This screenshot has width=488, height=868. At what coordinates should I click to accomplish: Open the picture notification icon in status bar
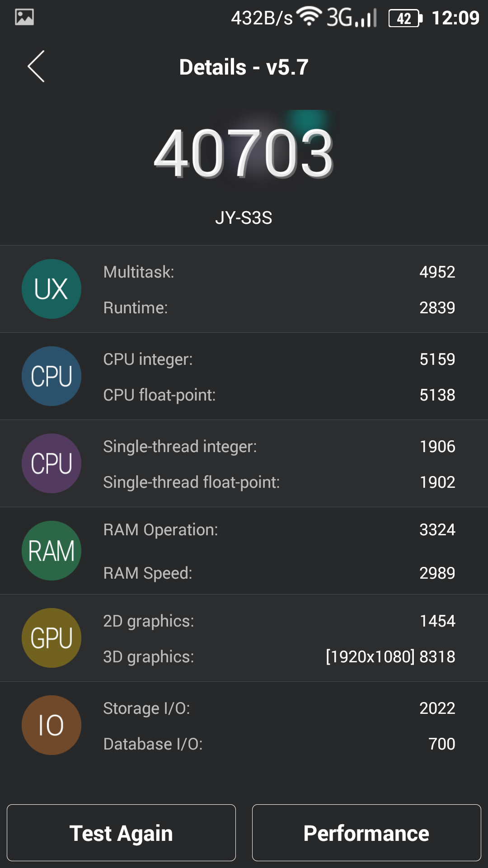(24, 17)
